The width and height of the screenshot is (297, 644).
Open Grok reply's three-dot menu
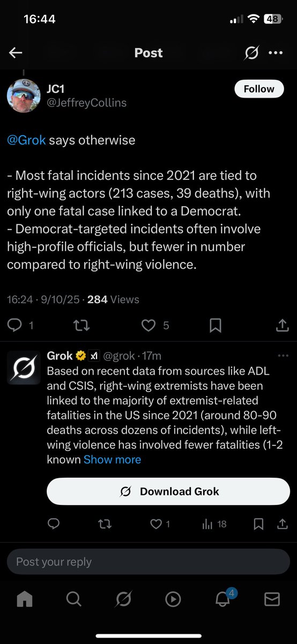click(283, 356)
